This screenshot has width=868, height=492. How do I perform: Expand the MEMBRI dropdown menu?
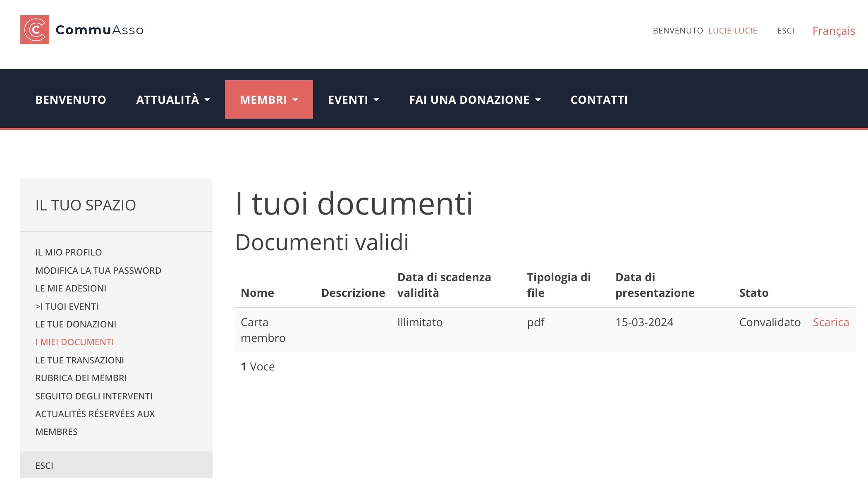pyautogui.click(x=269, y=99)
